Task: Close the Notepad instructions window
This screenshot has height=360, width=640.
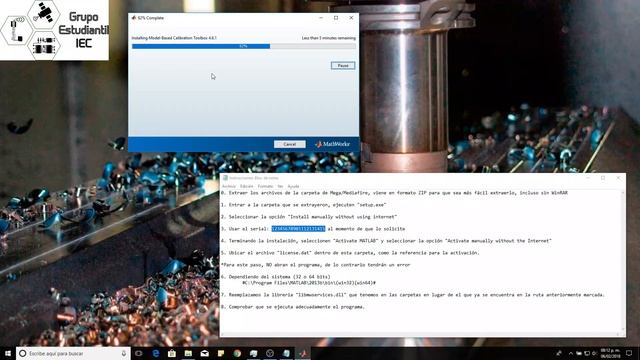Action: click(x=618, y=178)
